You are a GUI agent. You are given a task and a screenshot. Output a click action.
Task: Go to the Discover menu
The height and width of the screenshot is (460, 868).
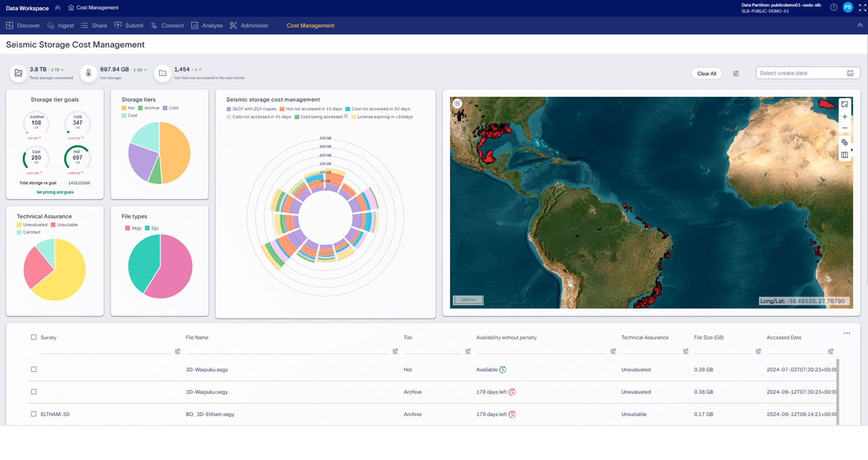click(x=23, y=26)
